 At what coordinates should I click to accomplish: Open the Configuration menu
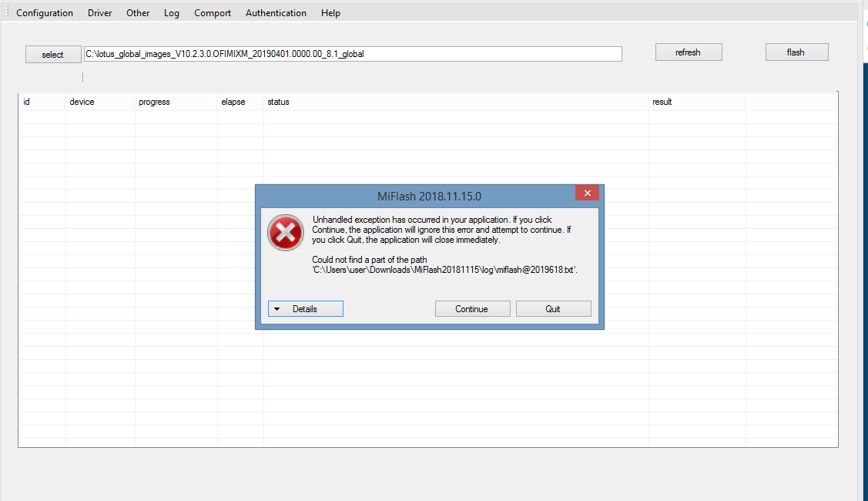click(x=45, y=13)
